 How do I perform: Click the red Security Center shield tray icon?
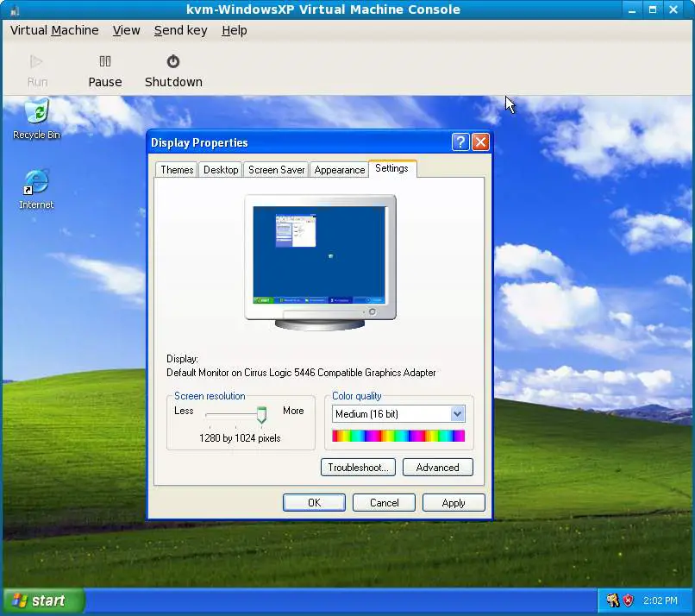click(629, 600)
